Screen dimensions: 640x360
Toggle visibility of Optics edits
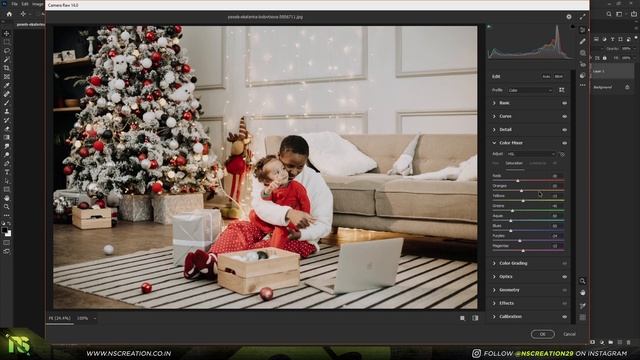tap(564, 277)
